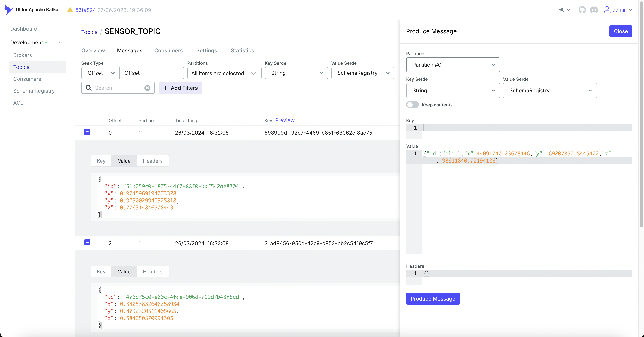Open the Statistics tab
Screen dimensions: 644x337
(242, 50)
